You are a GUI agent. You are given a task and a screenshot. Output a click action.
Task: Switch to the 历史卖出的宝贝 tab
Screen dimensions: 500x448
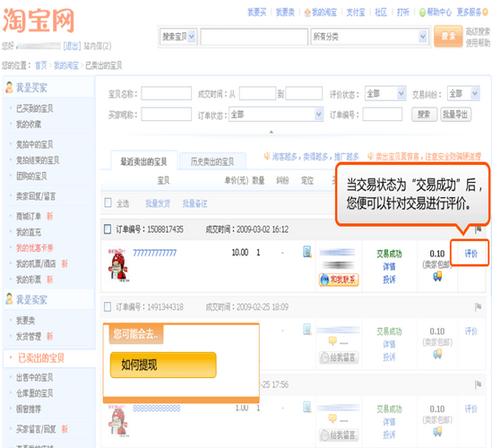(212, 162)
